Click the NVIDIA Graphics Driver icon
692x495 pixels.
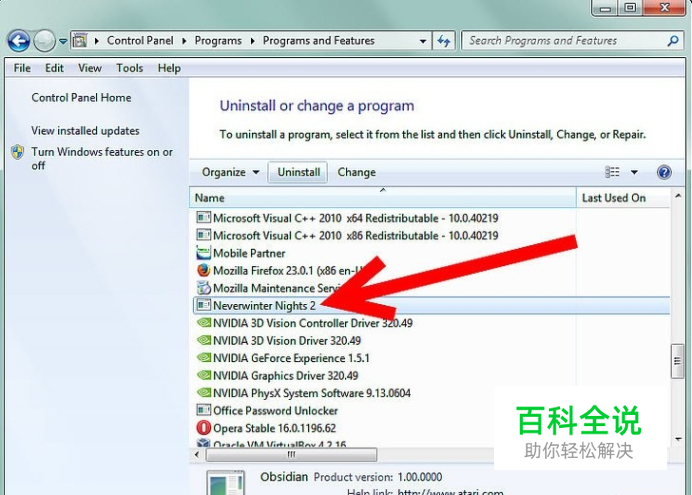tap(203, 375)
